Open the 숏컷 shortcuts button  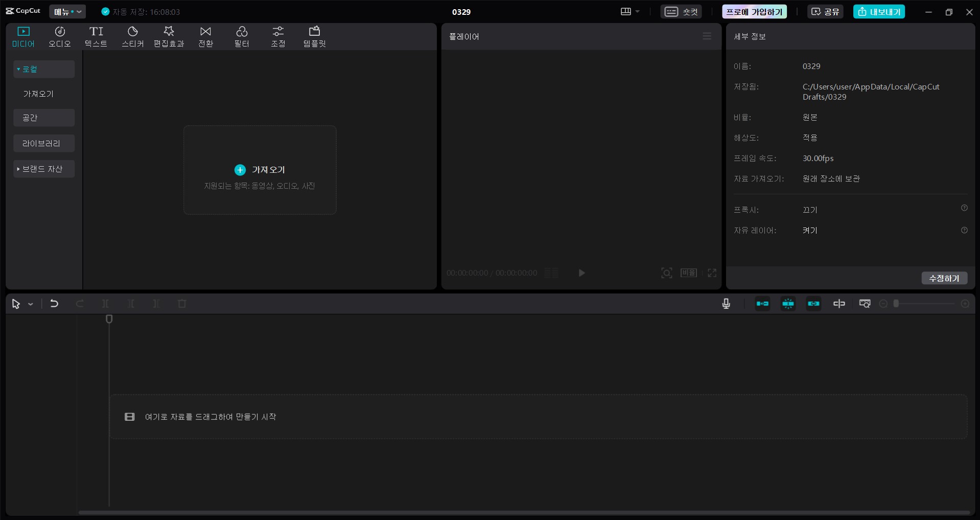682,12
